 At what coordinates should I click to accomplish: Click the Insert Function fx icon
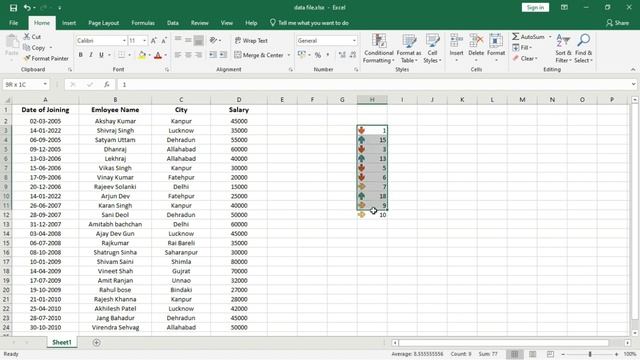click(x=107, y=84)
